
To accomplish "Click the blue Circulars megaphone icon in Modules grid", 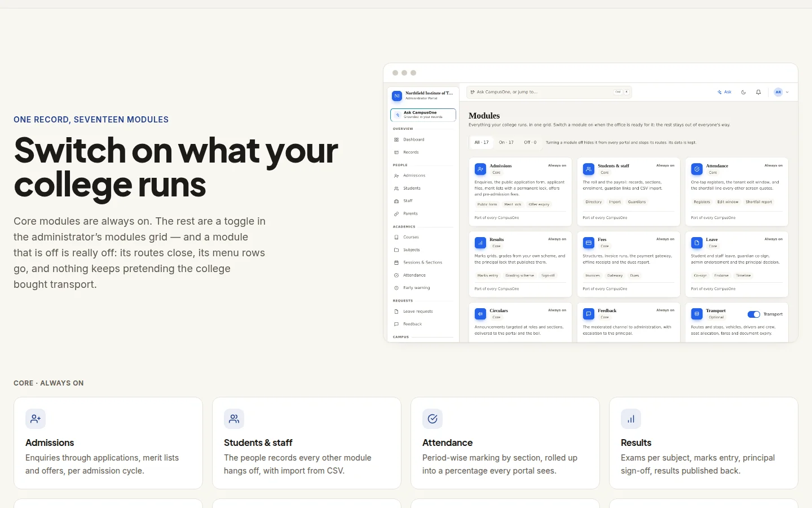I will (480, 314).
